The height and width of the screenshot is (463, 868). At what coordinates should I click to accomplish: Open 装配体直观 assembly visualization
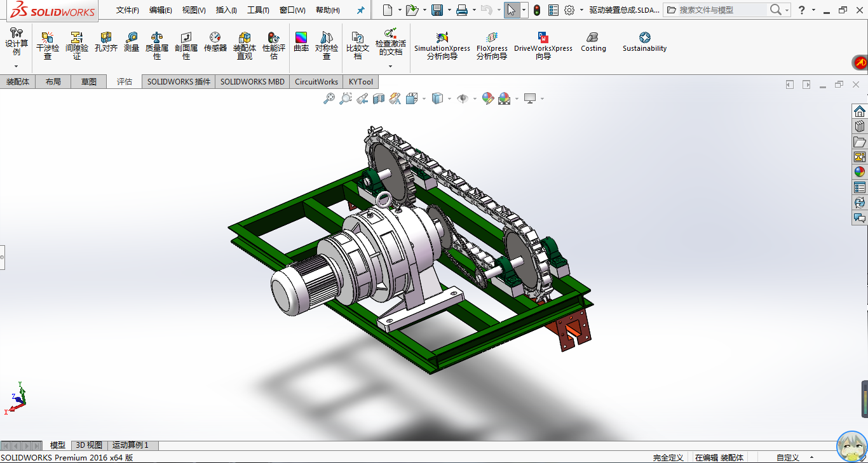245,46
